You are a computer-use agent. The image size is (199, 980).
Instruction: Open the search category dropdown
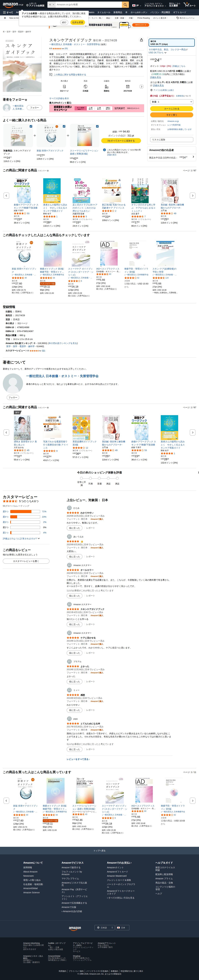click(x=51, y=5)
